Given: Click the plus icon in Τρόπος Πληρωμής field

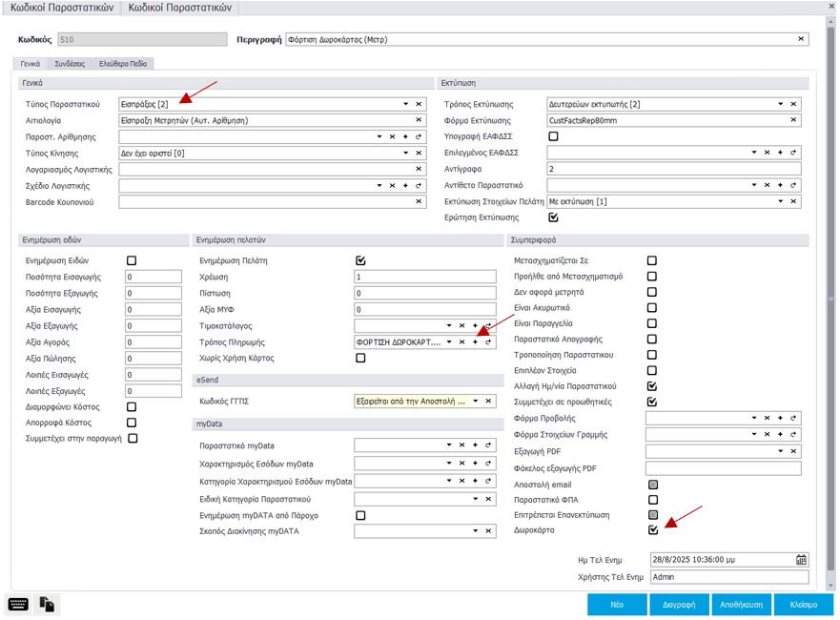Looking at the screenshot, I should pos(474,341).
